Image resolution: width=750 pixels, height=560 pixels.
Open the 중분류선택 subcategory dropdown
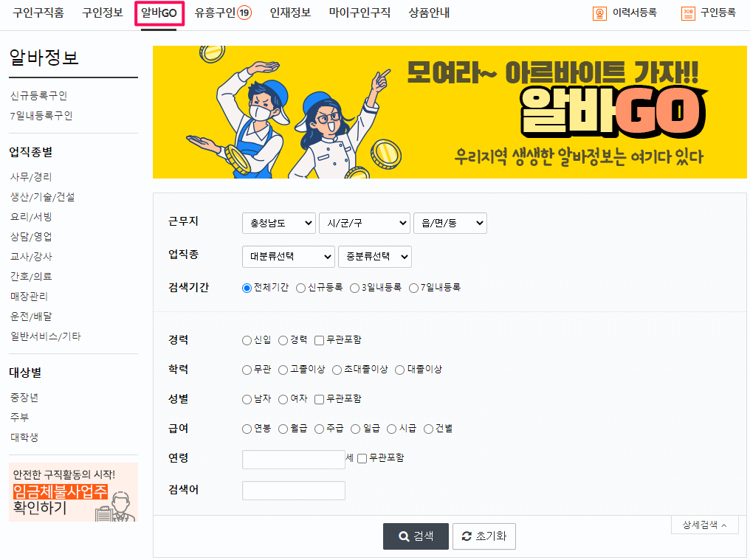[x=375, y=257]
